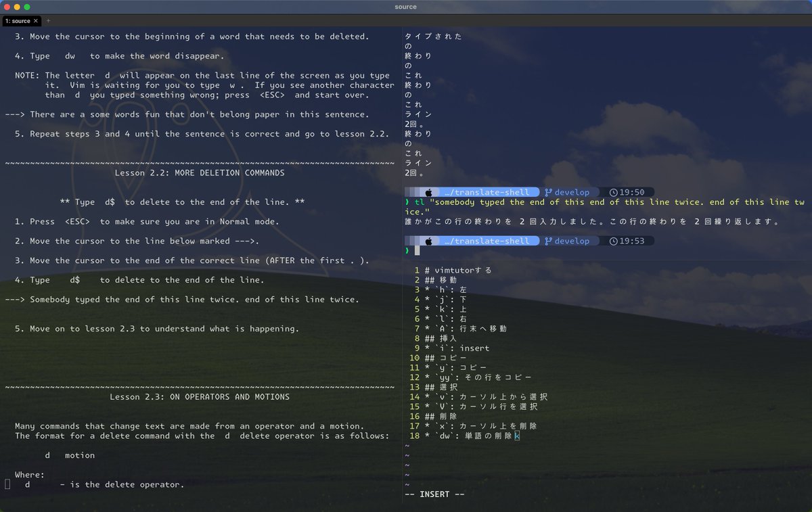Click the heading '## 削除' on line 16

tap(441, 417)
